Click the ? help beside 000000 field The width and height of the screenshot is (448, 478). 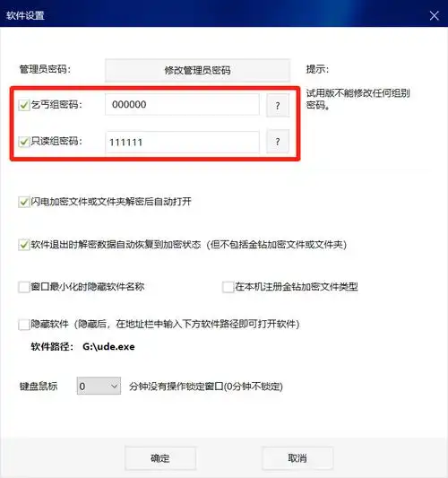point(278,106)
